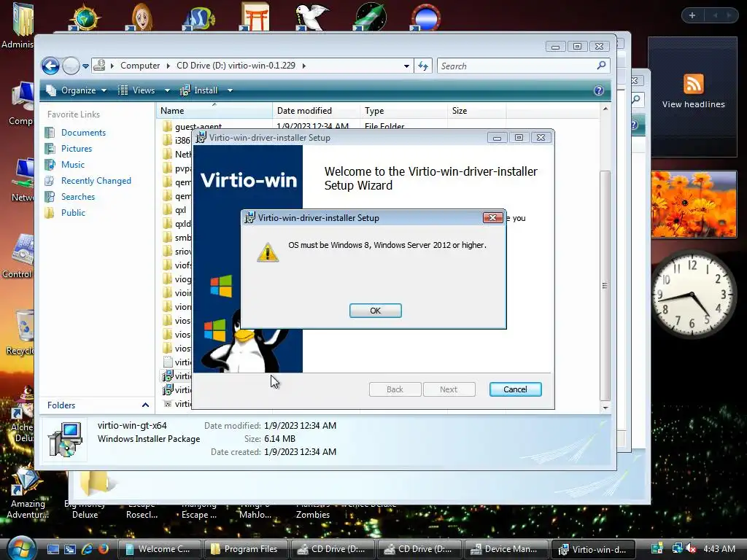
Task: Click Cancel in the Virtio-win setup wizard
Action: click(x=515, y=389)
